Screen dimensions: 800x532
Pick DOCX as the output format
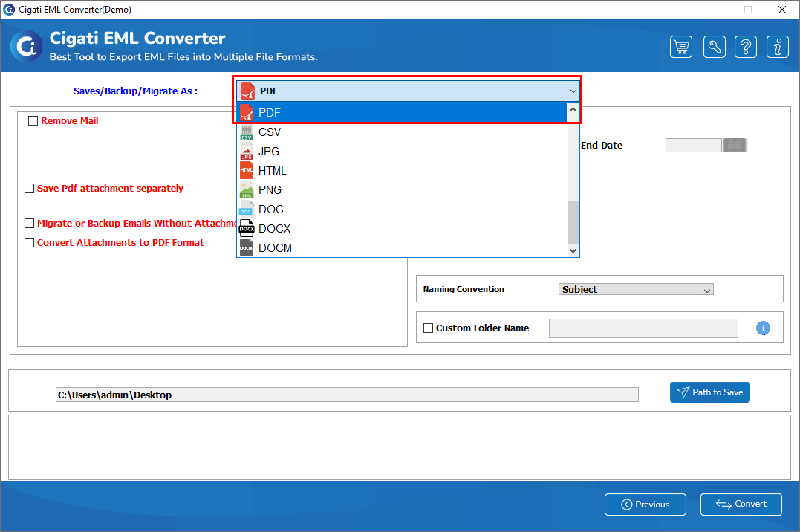[x=402, y=229]
